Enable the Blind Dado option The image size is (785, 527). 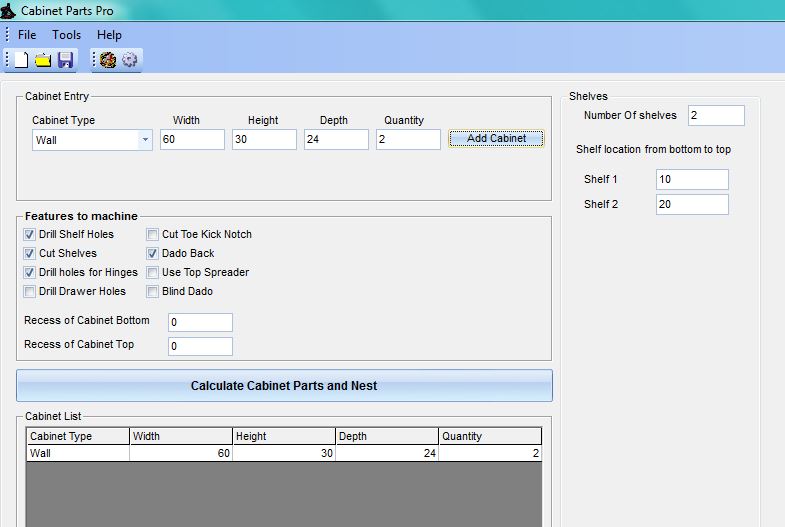153,292
